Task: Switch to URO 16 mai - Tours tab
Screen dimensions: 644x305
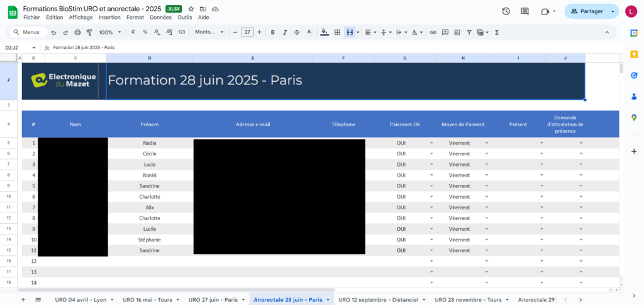Action: click(x=149, y=299)
